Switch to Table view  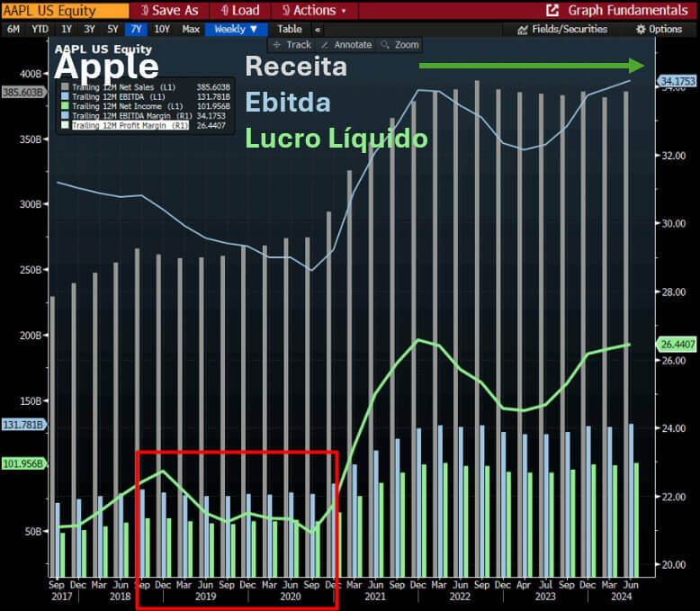(290, 30)
